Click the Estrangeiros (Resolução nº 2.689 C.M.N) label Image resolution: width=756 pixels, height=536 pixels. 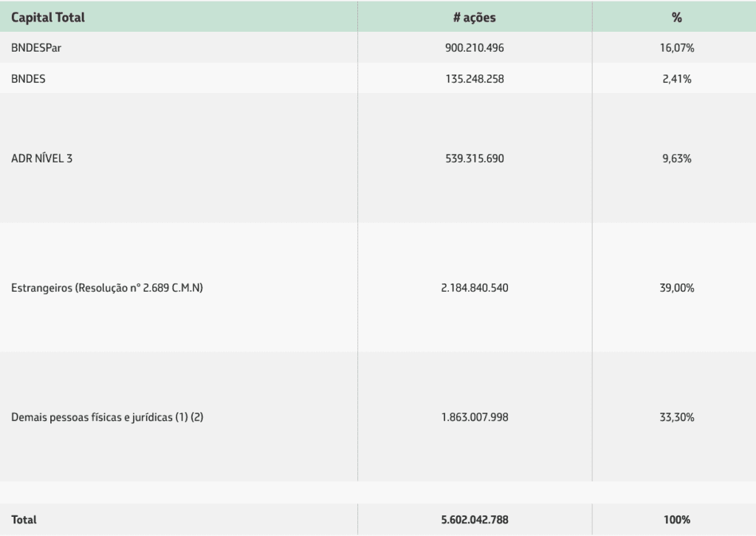tap(107, 288)
